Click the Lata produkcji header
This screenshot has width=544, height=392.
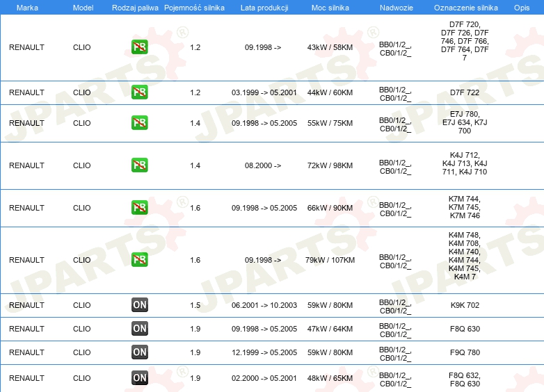[x=264, y=8]
